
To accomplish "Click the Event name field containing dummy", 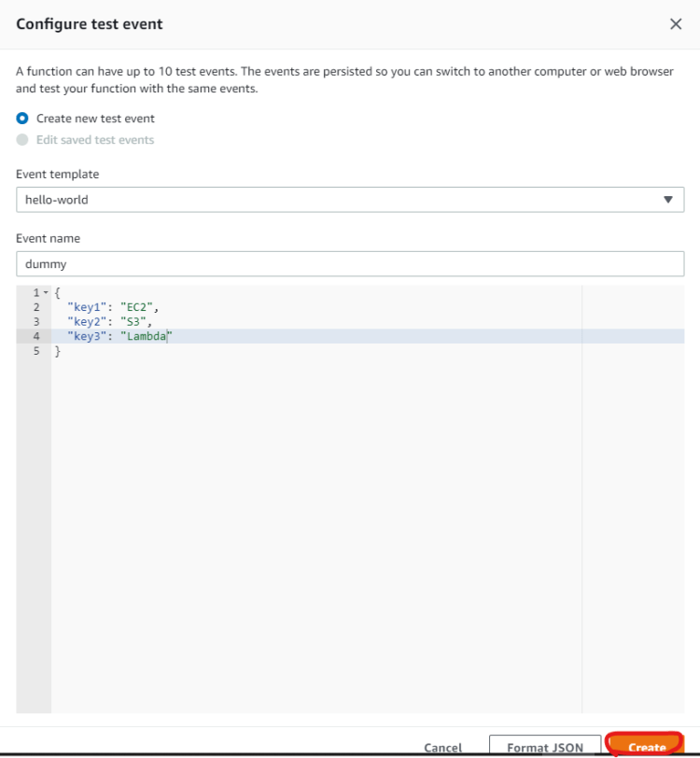I will [x=350, y=264].
